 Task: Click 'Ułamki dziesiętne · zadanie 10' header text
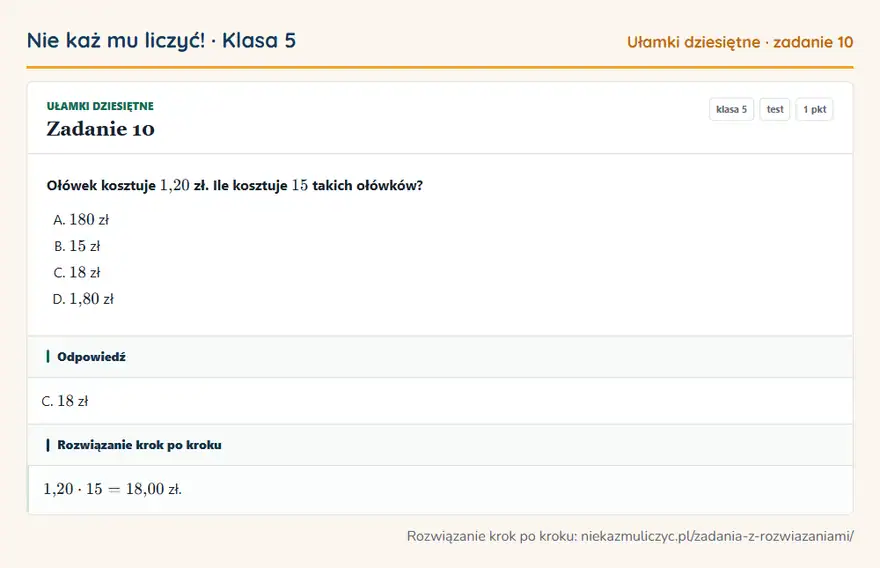tap(740, 42)
